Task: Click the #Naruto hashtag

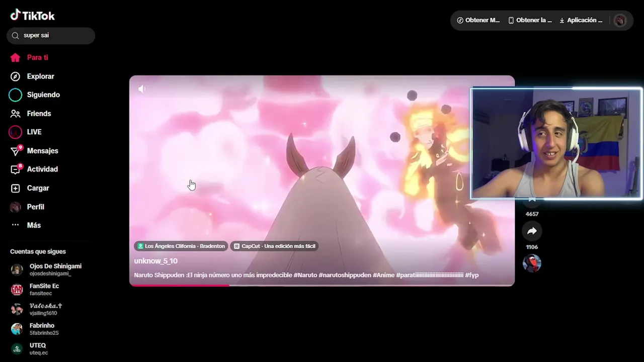Action: point(305,275)
